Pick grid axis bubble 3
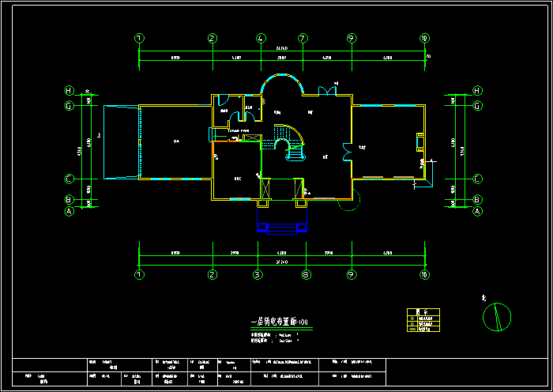 point(257,275)
